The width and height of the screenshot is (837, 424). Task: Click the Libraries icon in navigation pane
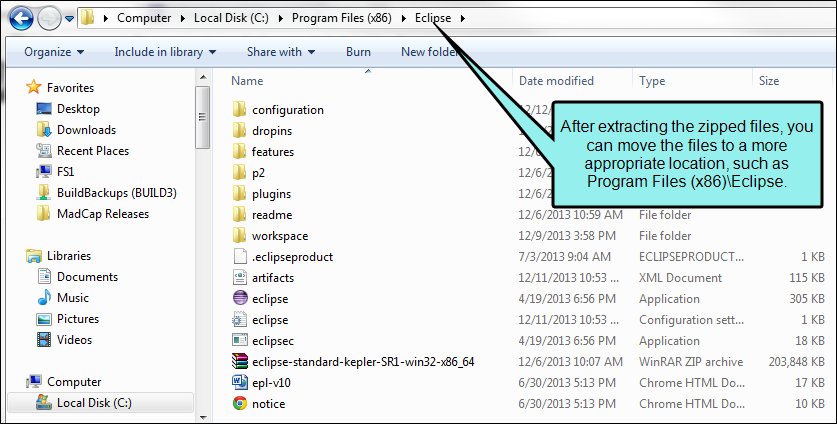click(x=34, y=256)
